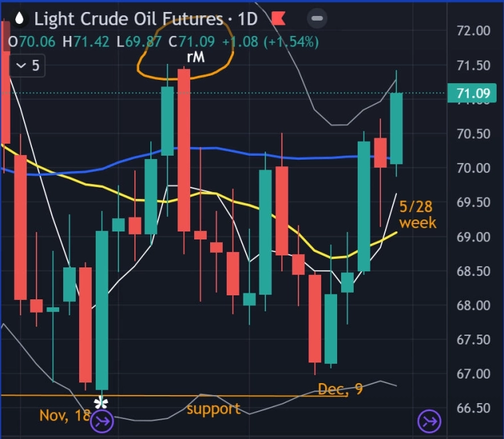The image size is (504, 439).
Task: Click the 71.50 price axis label
Action: pyautogui.click(x=473, y=65)
